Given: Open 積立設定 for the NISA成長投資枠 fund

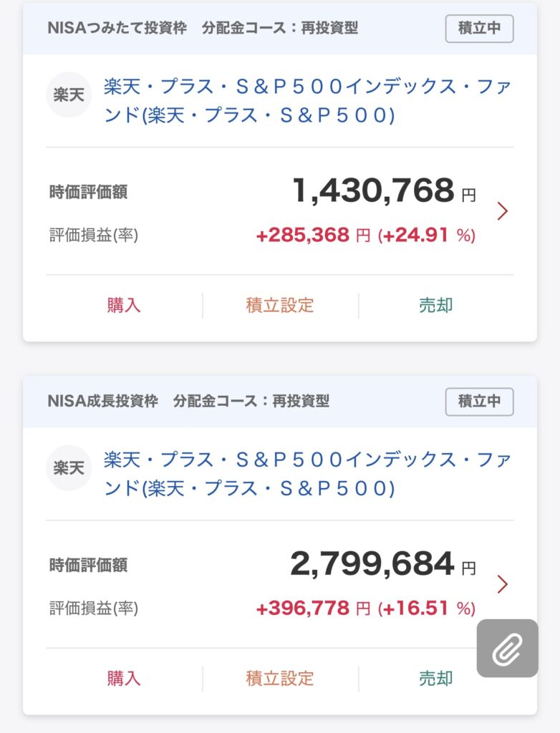Looking at the screenshot, I should 280,678.
